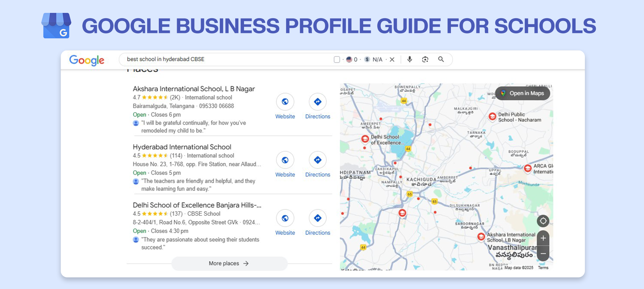This screenshot has height=289, width=644.
Task: Click Website link for Akshara International School
Action: 285,117
